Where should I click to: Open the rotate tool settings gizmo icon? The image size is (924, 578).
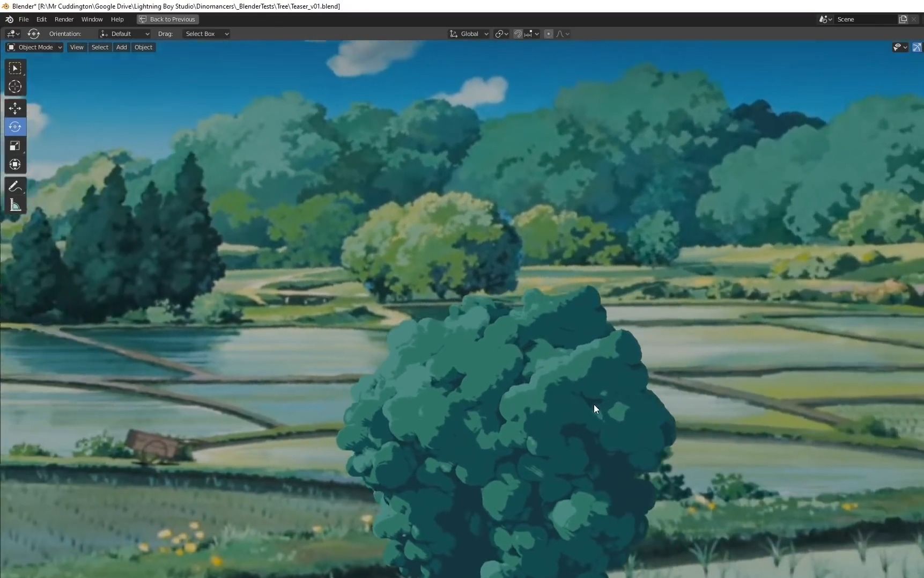tap(34, 34)
